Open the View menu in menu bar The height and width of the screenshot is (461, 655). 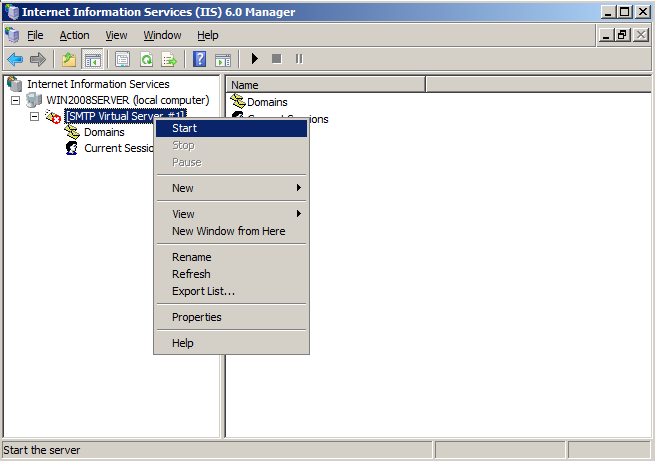(116, 35)
